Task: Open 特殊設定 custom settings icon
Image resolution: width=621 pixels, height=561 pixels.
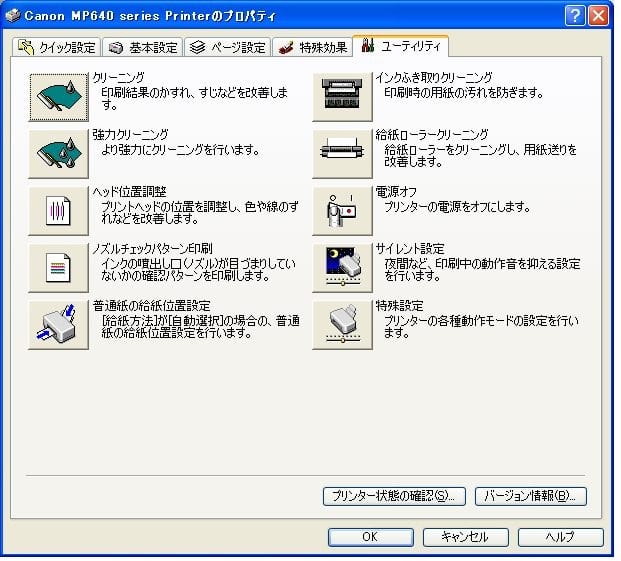Action: [342, 324]
